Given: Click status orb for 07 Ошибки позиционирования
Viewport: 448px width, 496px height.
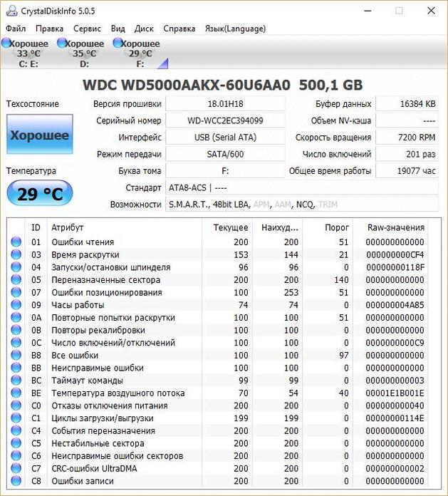Looking at the screenshot, I should (16, 292).
